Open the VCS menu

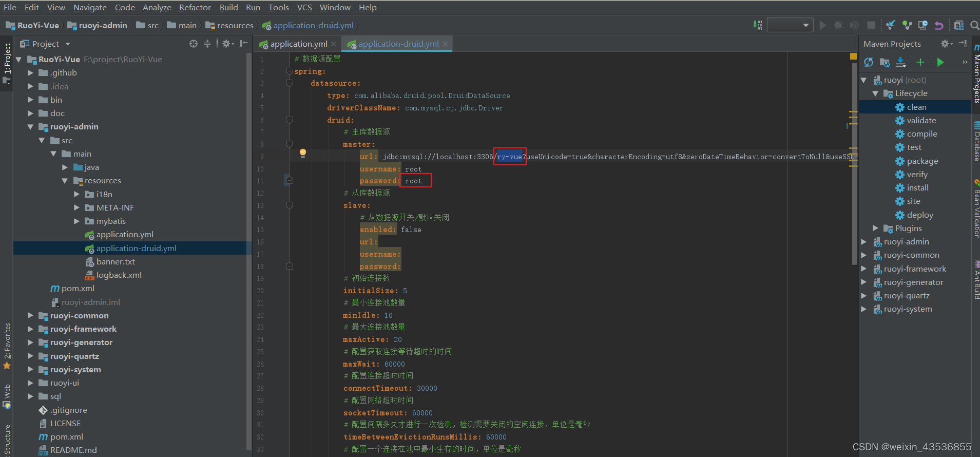(x=304, y=7)
